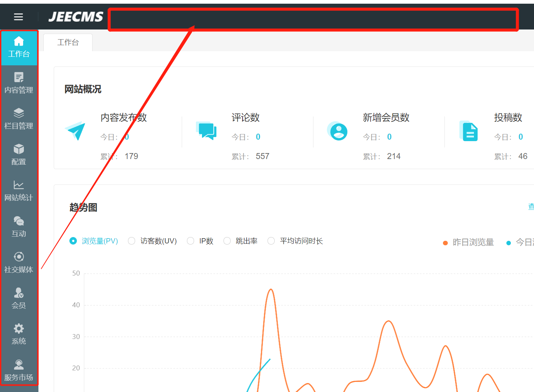The image size is (534, 392).
Task: Toggle the 昨日浏览量 legend series
Action: 468,242
